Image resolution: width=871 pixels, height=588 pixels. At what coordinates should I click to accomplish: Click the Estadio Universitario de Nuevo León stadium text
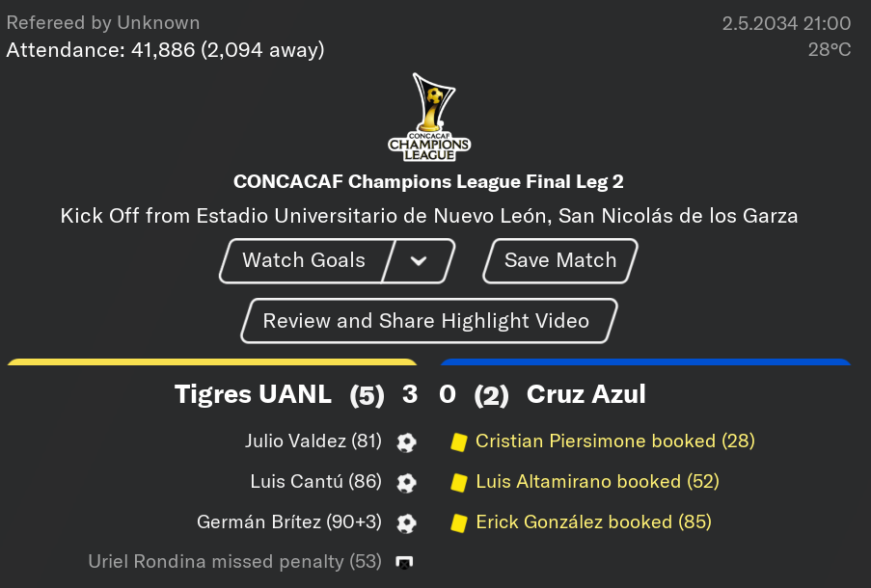374,216
